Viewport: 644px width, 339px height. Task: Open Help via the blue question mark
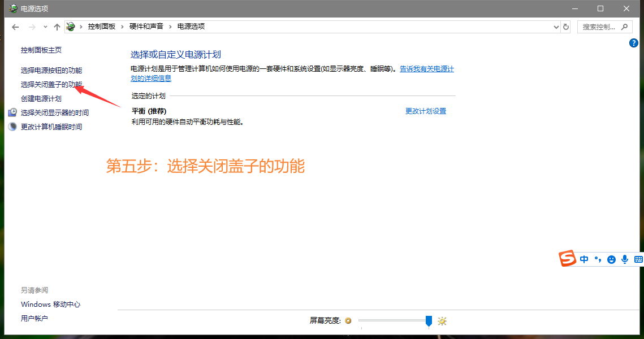[x=634, y=43]
